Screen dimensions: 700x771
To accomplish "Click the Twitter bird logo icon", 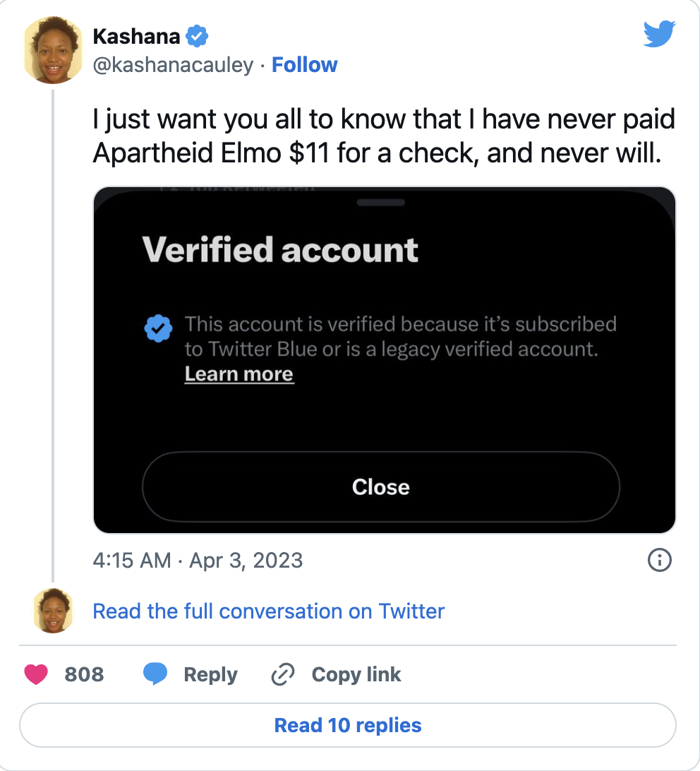I will pos(659,34).
